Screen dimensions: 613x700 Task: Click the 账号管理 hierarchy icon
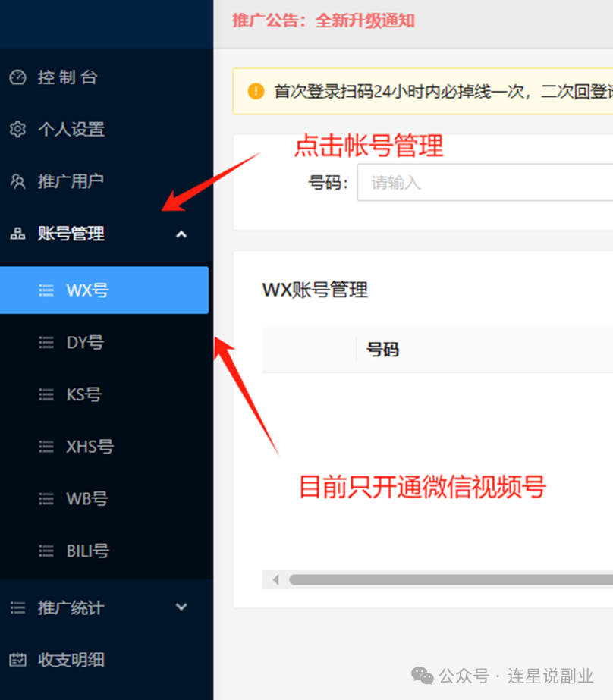click(18, 234)
